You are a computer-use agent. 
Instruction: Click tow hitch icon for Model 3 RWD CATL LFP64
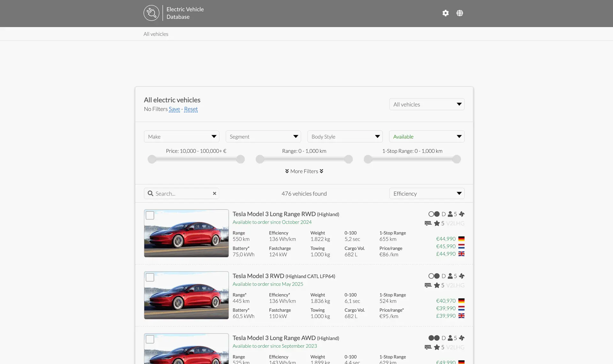pyautogui.click(x=428, y=285)
